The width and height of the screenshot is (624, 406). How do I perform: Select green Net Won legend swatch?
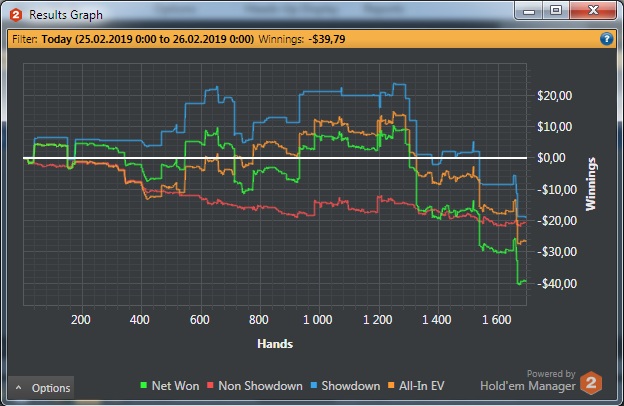(x=144, y=385)
